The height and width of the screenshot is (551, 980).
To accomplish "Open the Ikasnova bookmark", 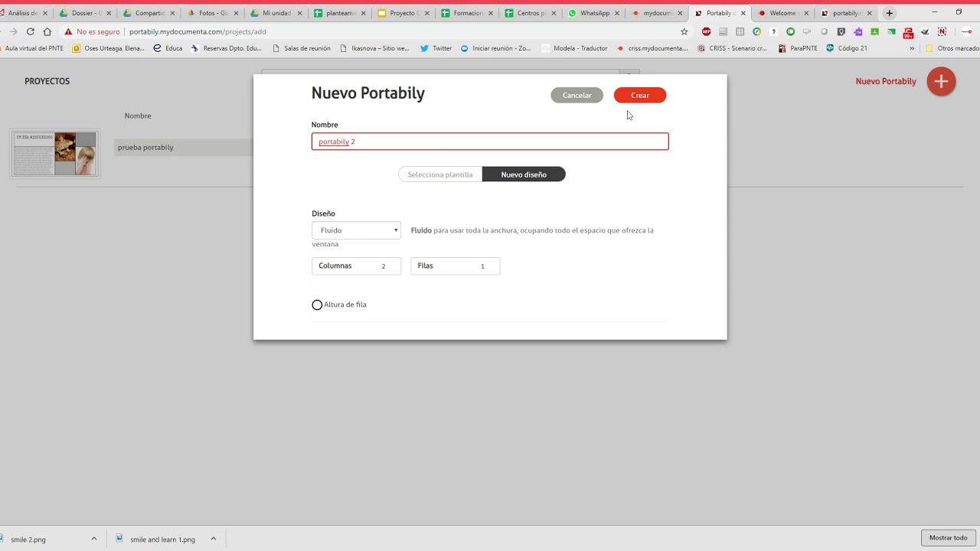I will pyautogui.click(x=374, y=48).
